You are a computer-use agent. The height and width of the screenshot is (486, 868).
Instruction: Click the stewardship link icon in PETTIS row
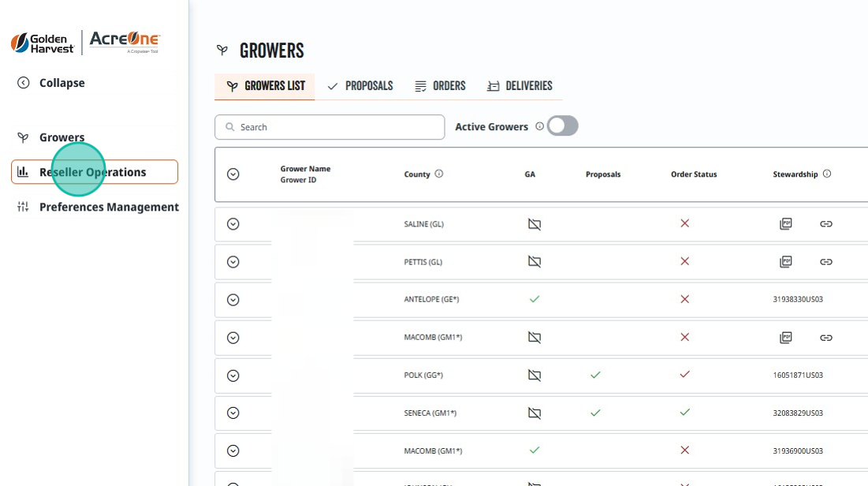point(826,262)
